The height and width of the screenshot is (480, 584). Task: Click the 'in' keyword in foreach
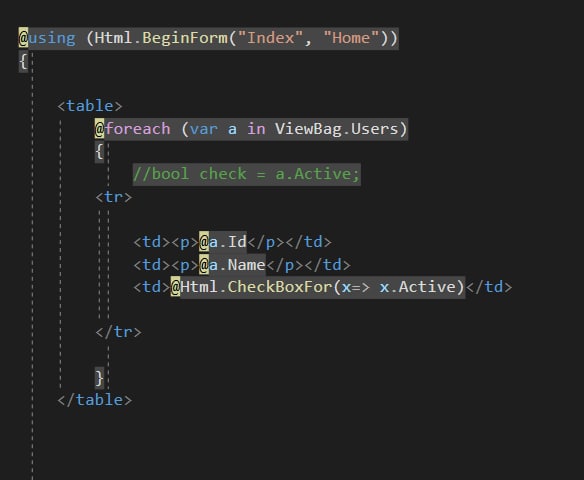pos(256,129)
